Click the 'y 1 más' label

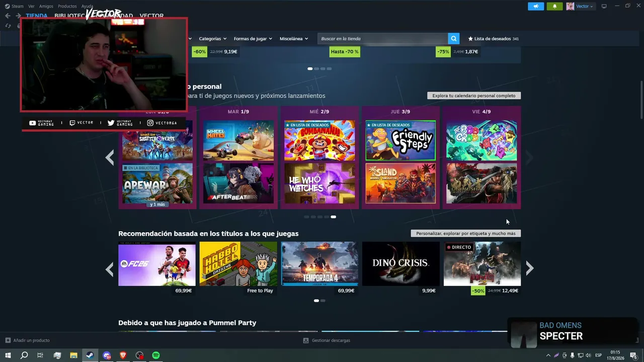pos(157,205)
